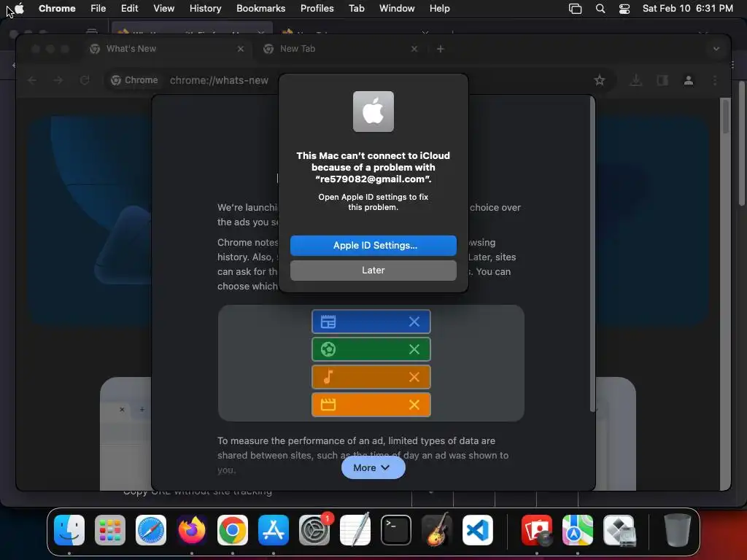This screenshot has height=560, width=747.
Task: Open a new tab with the plus button
Action: [440, 49]
